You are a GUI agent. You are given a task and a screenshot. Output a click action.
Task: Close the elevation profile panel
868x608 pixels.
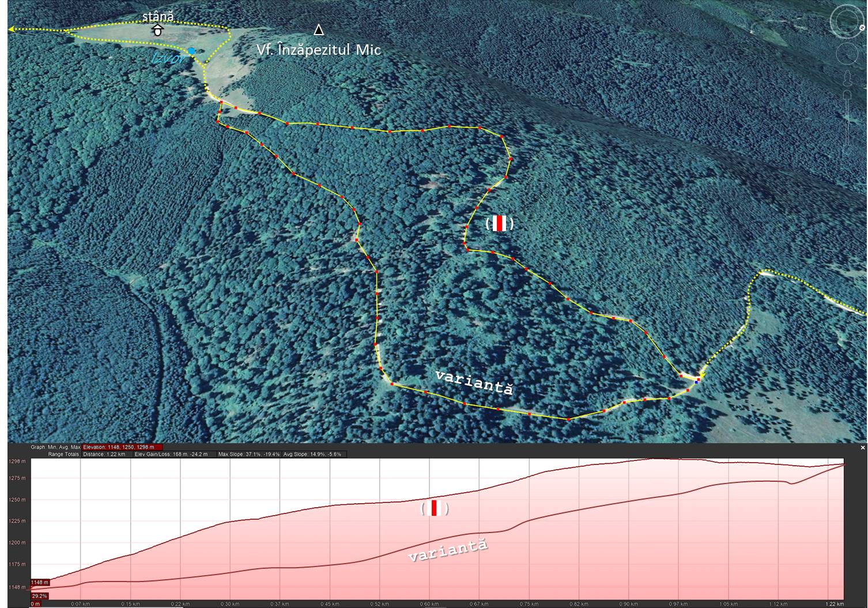point(863,448)
